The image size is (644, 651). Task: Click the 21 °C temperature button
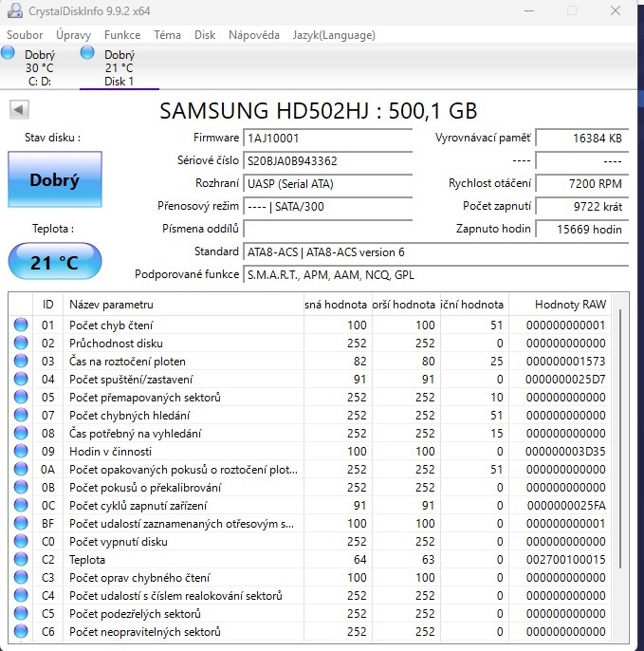(x=55, y=262)
